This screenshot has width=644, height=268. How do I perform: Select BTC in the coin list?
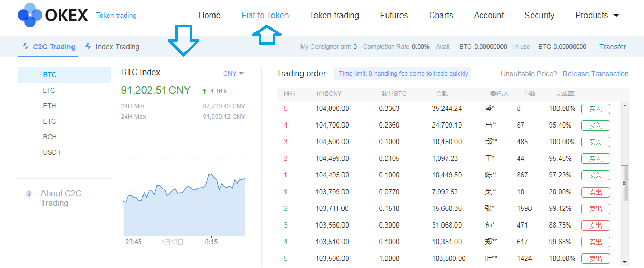[x=64, y=75]
